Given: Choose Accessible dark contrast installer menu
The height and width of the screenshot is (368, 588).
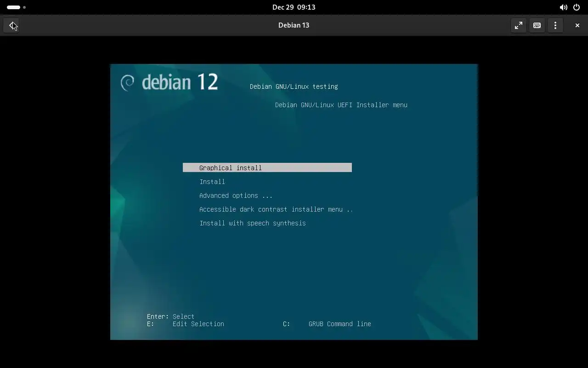Looking at the screenshot, I should point(276,209).
